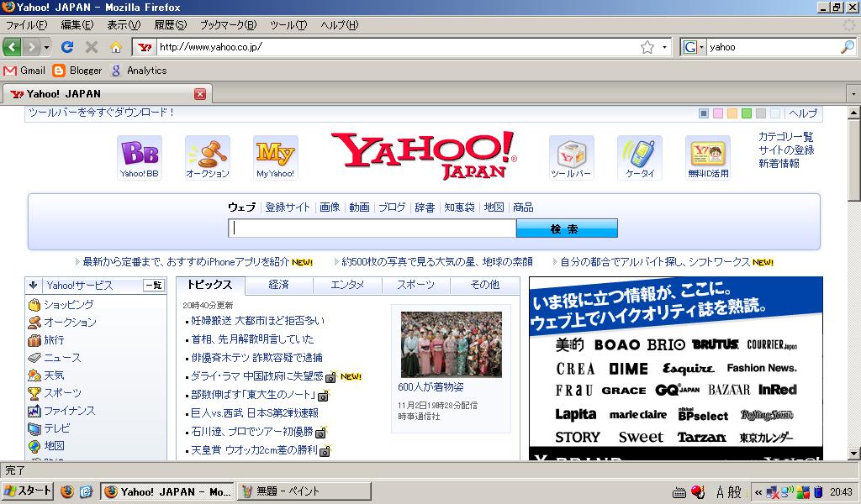Open the 履歴(S) menu

(170, 24)
